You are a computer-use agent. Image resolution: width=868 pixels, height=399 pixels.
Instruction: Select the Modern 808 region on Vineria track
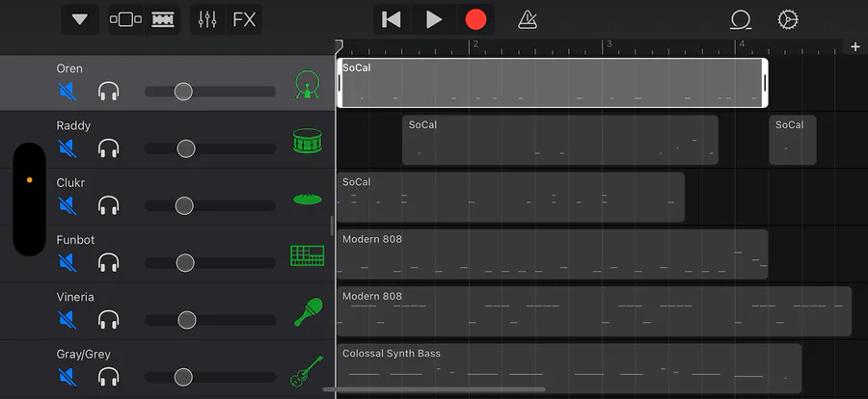(x=594, y=311)
